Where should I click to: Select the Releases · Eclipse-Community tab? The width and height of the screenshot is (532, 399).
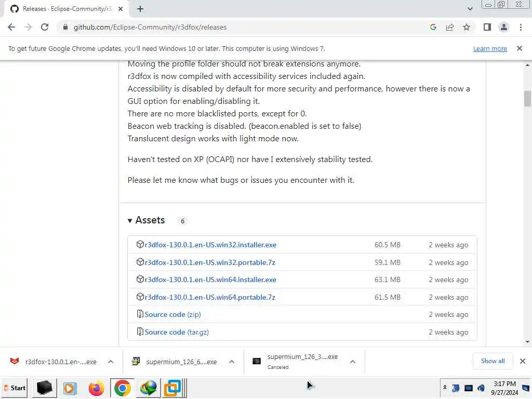pyautogui.click(x=66, y=9)
